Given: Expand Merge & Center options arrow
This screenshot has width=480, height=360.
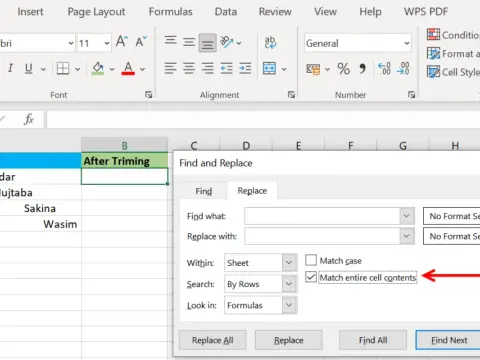Looking at the screenshot, I should click(x=284, y=69).
